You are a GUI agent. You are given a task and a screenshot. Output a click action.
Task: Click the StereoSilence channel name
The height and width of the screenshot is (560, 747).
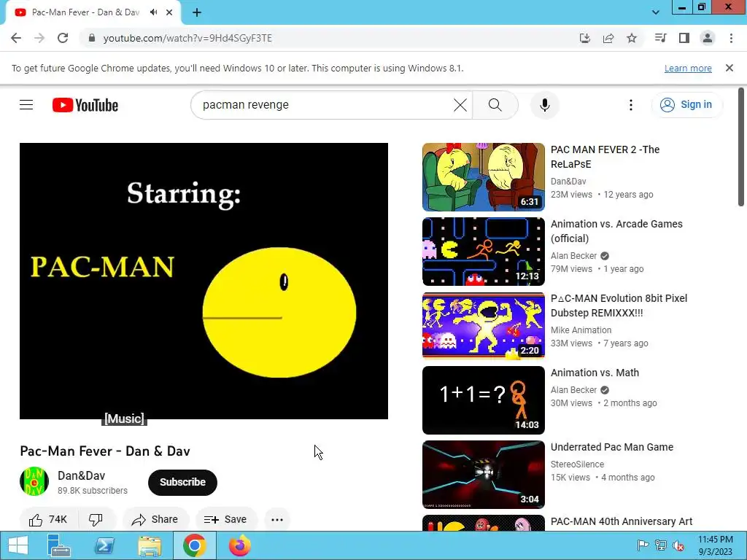pyautogui.click(x=577, y=464)
